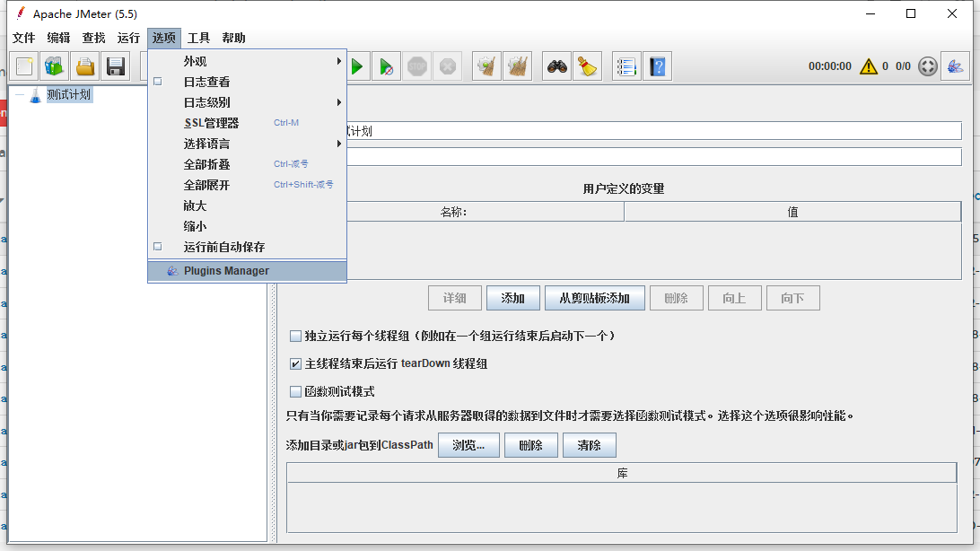980x551 pixels.
Task: Expand the 外观 submenu
Action: click(x=248, y=61)
